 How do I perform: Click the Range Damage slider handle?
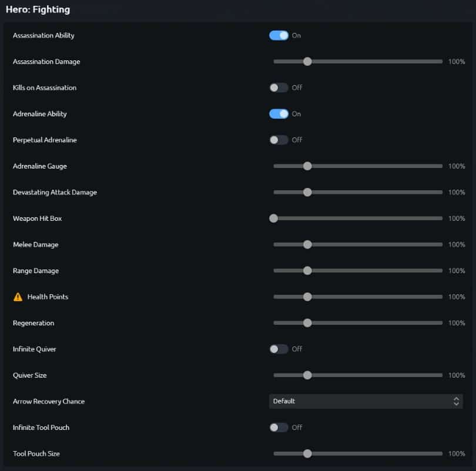307,271
